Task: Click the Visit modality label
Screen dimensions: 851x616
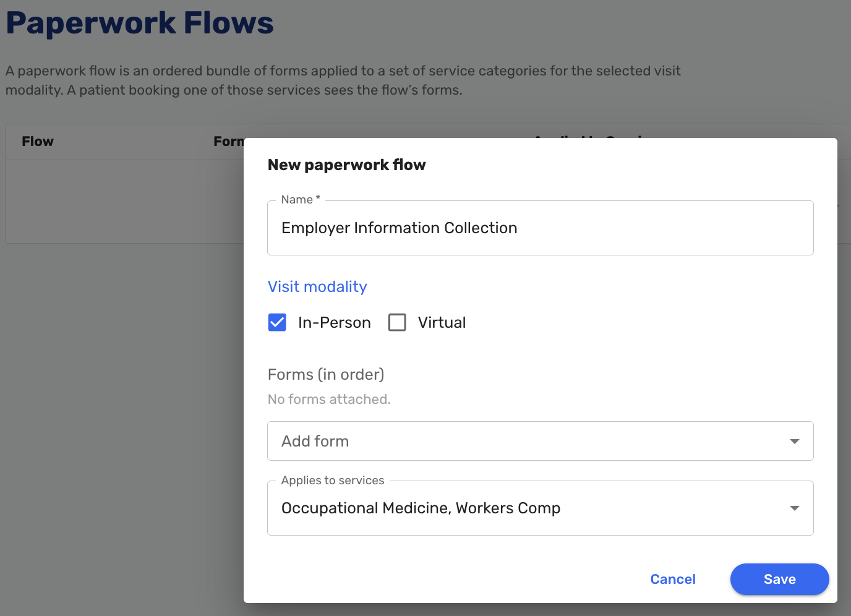Action: click(317, 286)
